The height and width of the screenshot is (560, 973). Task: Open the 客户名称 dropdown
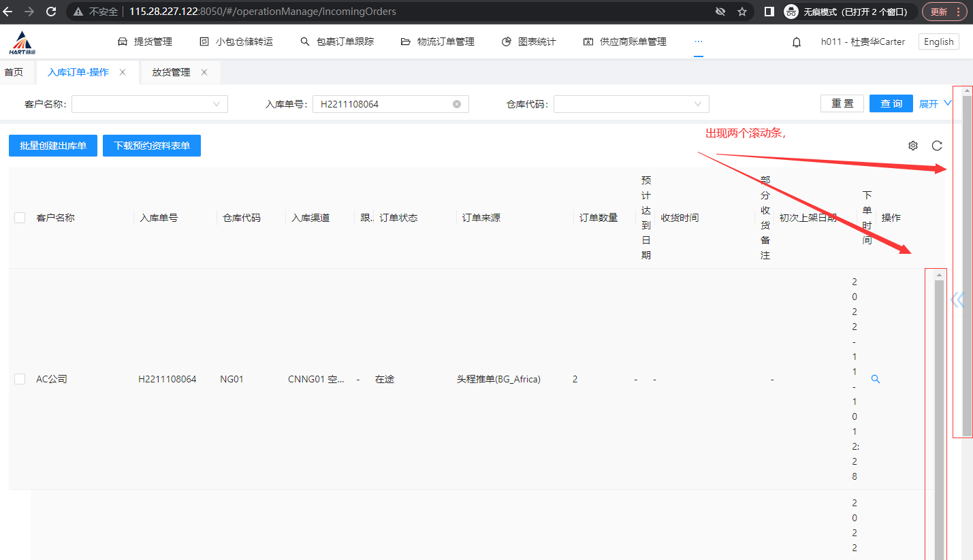tap(149, 104)
